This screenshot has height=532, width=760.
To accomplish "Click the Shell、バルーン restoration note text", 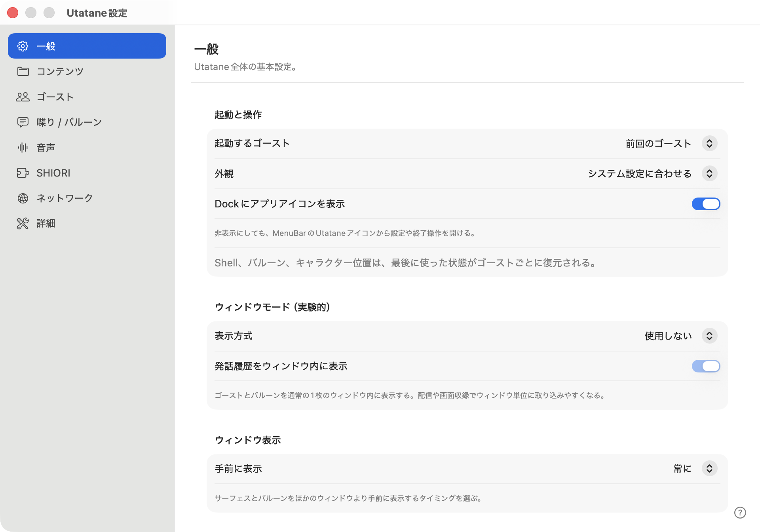I will (405, 263).
